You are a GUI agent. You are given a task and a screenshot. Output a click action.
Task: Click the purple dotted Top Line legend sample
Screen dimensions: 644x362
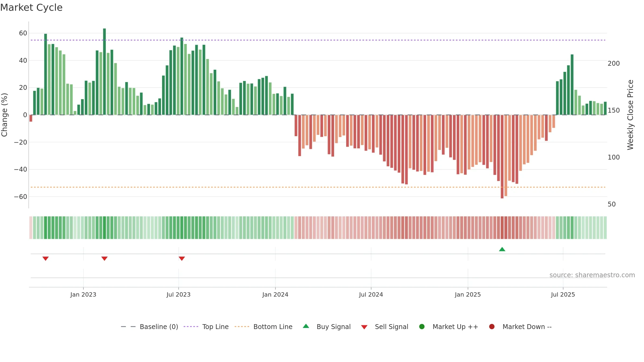(x=191, y=327)
